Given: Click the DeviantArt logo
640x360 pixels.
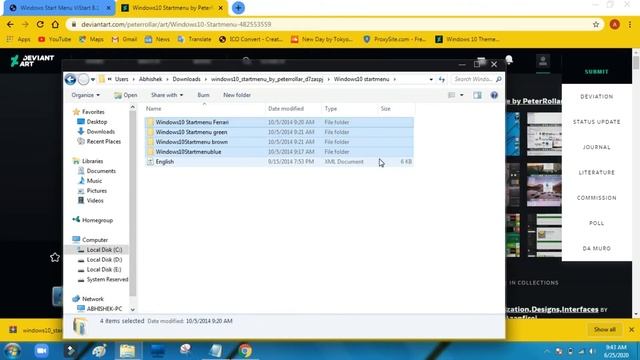Looking at the screenshot, I should 32,61.
